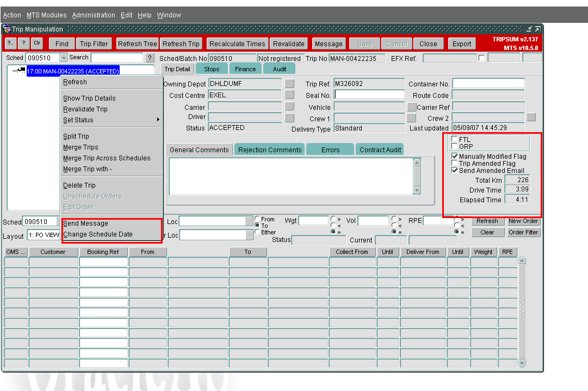Check the Trip Amended Flag
The image size is (588, 391).
[455, 163]
